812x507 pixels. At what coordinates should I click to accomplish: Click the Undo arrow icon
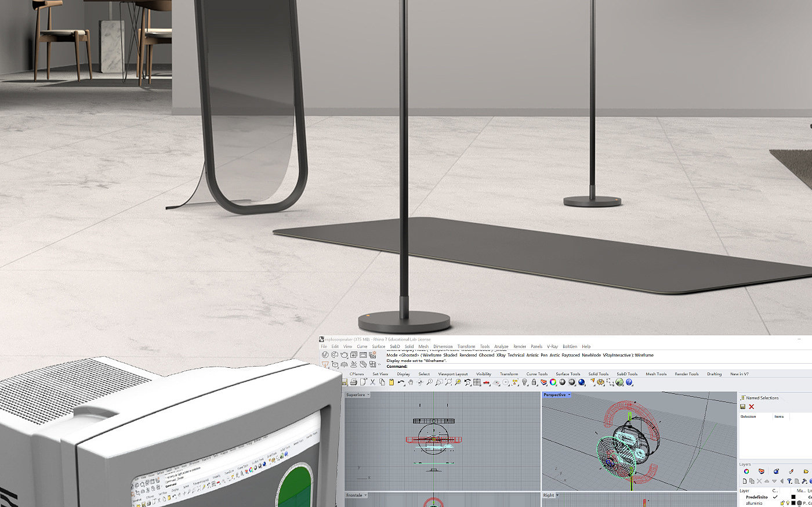tap(401, 382)
